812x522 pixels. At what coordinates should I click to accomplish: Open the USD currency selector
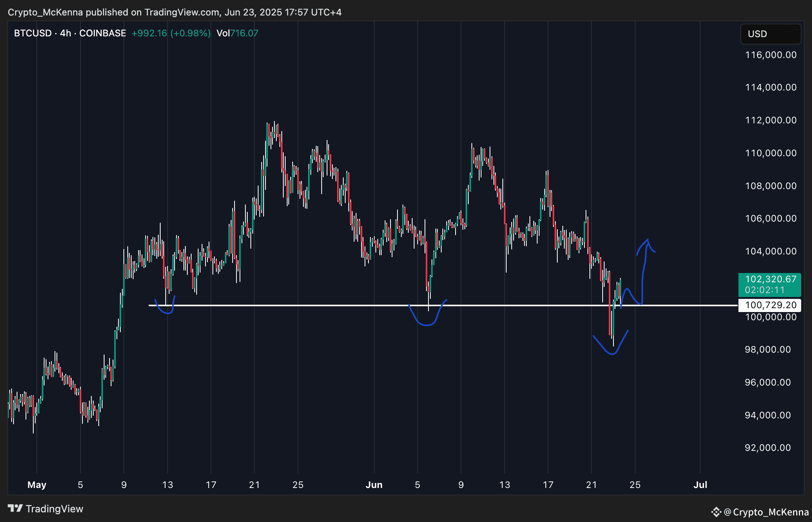pos(771,34)
